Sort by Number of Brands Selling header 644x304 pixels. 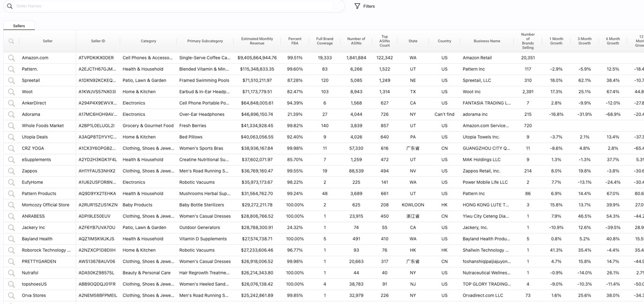tap(528, 41)
